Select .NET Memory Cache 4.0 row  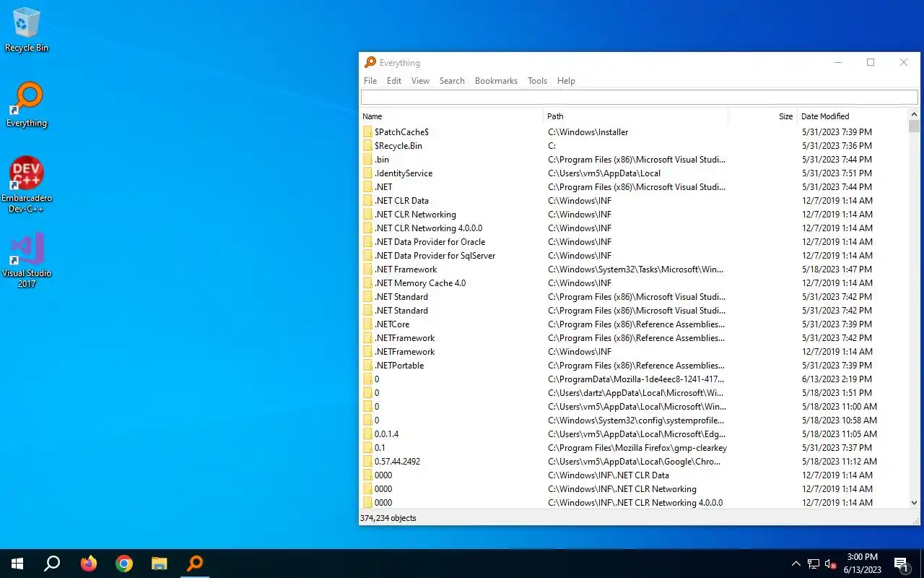click(635, 283)
